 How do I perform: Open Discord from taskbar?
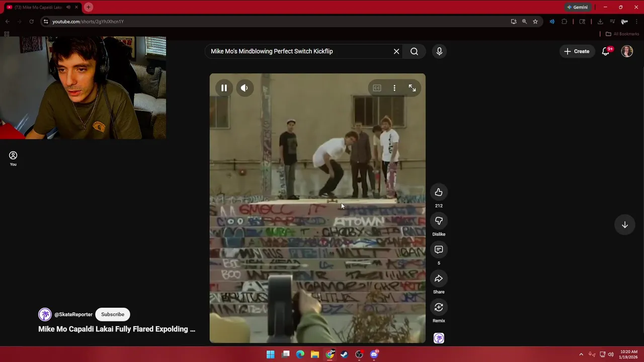[374, 354]
